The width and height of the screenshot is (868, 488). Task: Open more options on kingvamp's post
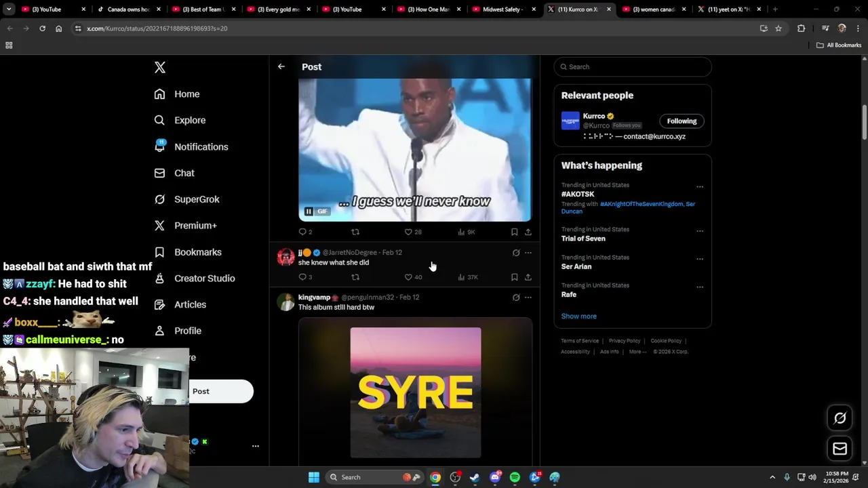528,298
